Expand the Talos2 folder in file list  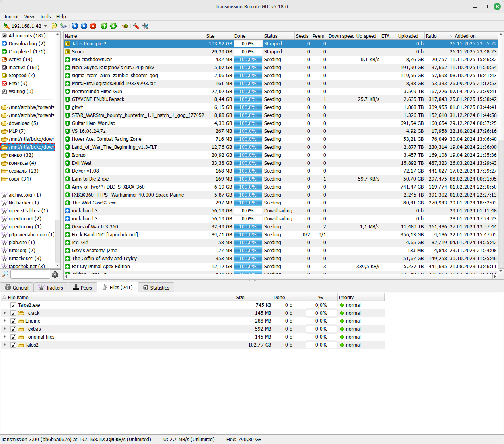tap(5, 345)
